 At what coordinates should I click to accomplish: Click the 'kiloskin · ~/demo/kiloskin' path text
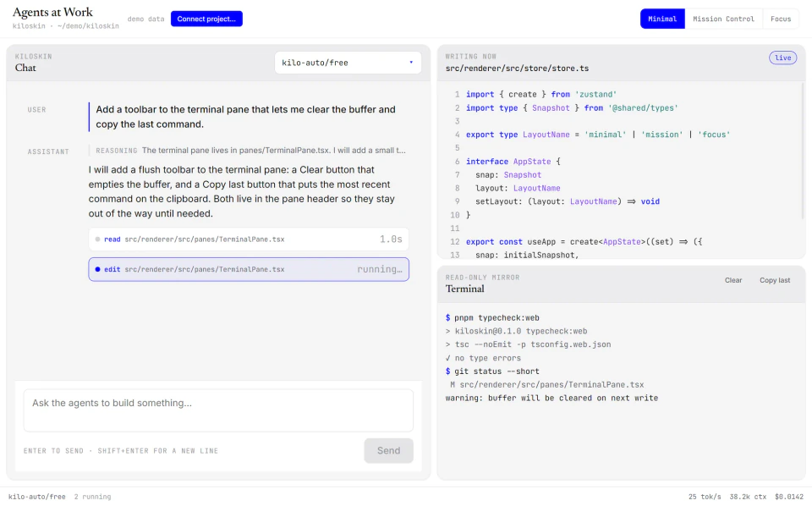pos(66,26)
